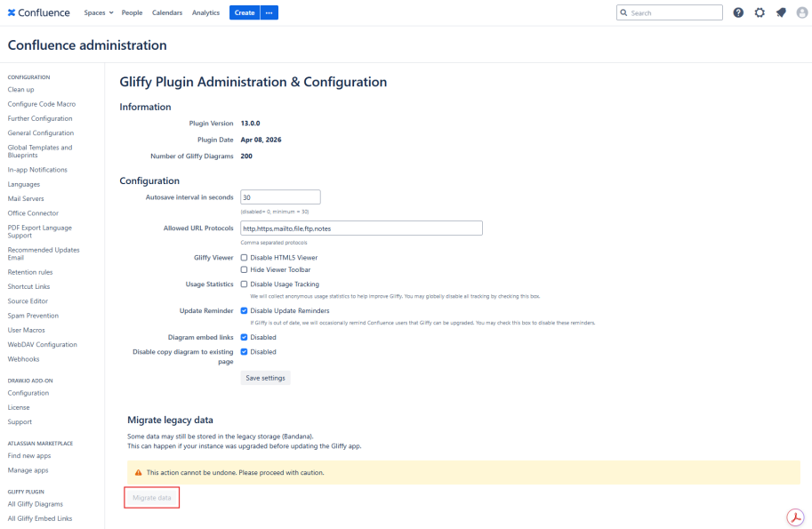Viewport: 812px width, 529px height.
Task: Open Mail Servers link
Action: coord(26,199)
